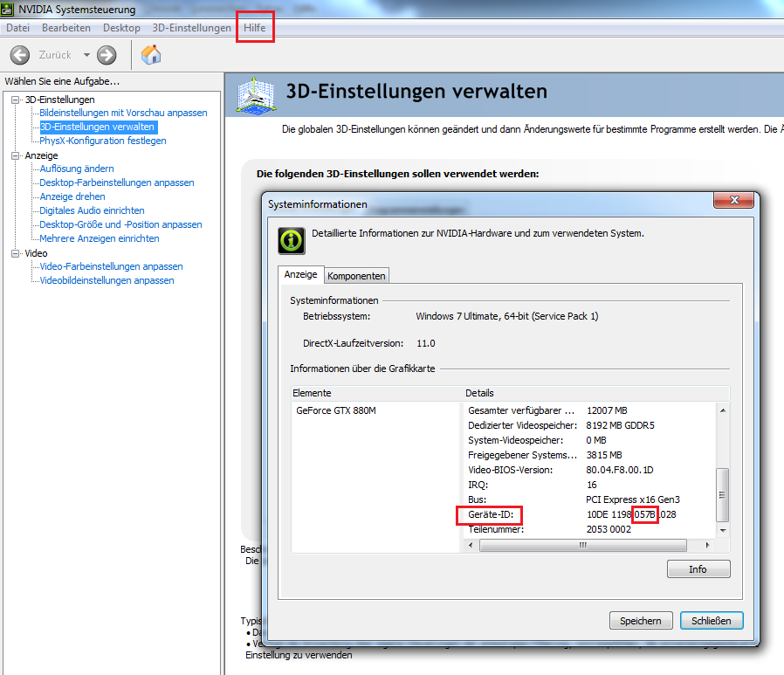Screen dimensions: 784x675
Task: Open Bildeinstellungen mit Vorschau anpassen
Action: (123, 113)
